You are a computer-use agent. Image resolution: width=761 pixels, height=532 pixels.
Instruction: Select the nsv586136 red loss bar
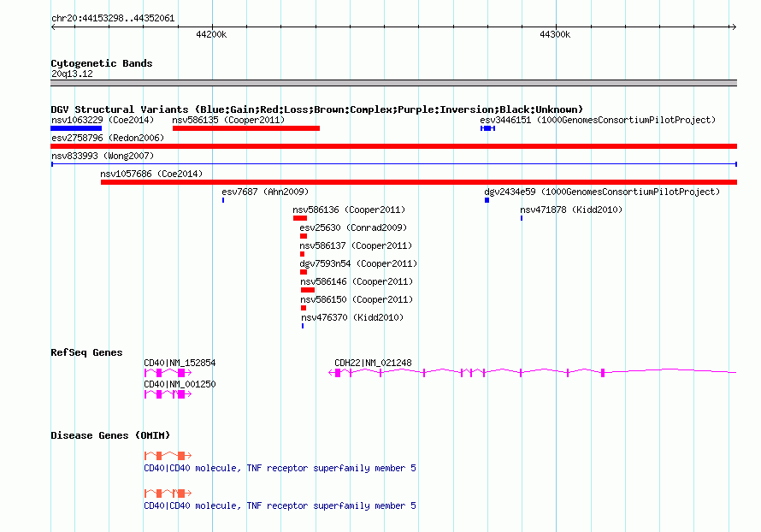[300, 218]
